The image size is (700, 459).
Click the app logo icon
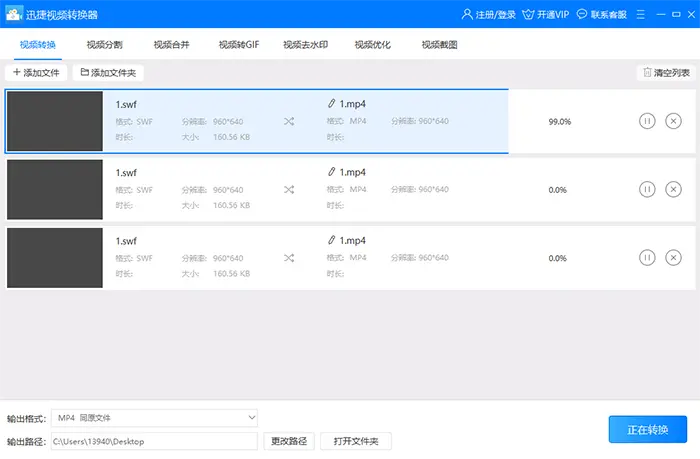13,14
